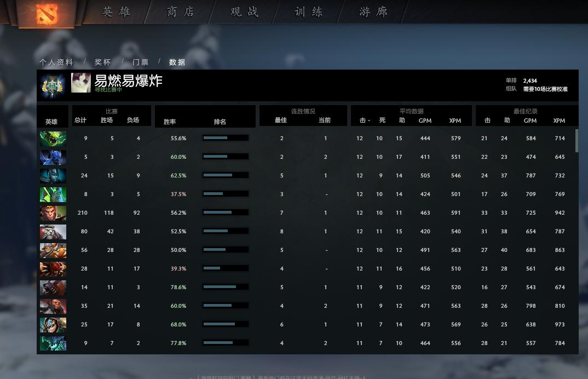Image resolution: width=588 pixels, height=379 pixels.
Task: Click hero icon in the 5-match row
Action: [x=53, y=157]
